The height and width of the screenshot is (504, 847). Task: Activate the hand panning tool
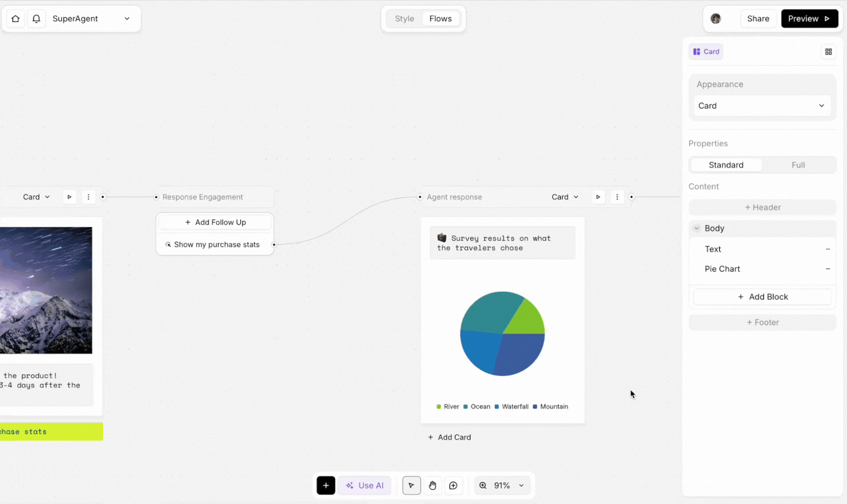432,485
